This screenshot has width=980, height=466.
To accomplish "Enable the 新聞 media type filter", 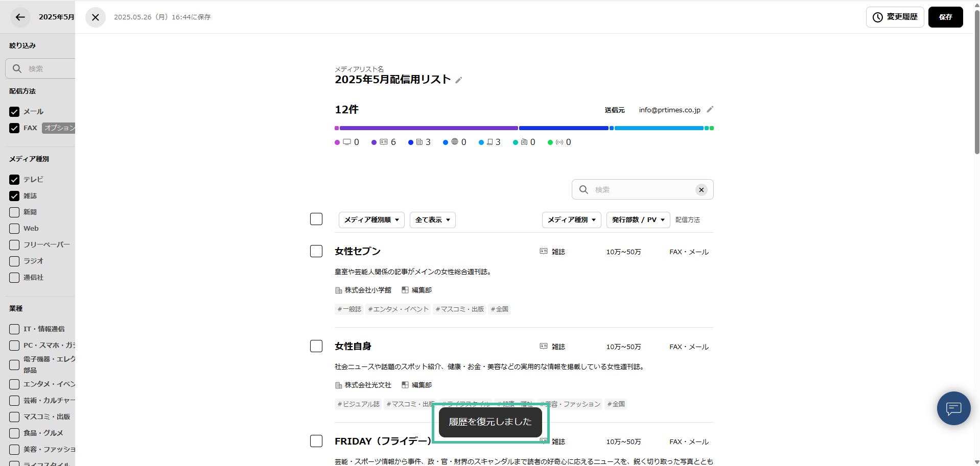I will click(x=14, y=212).
